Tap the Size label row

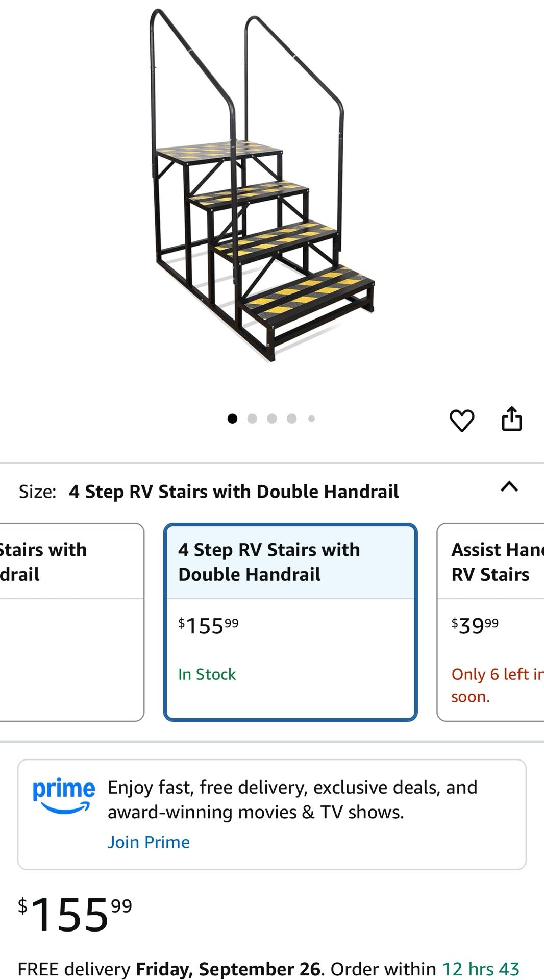(209, 492)
